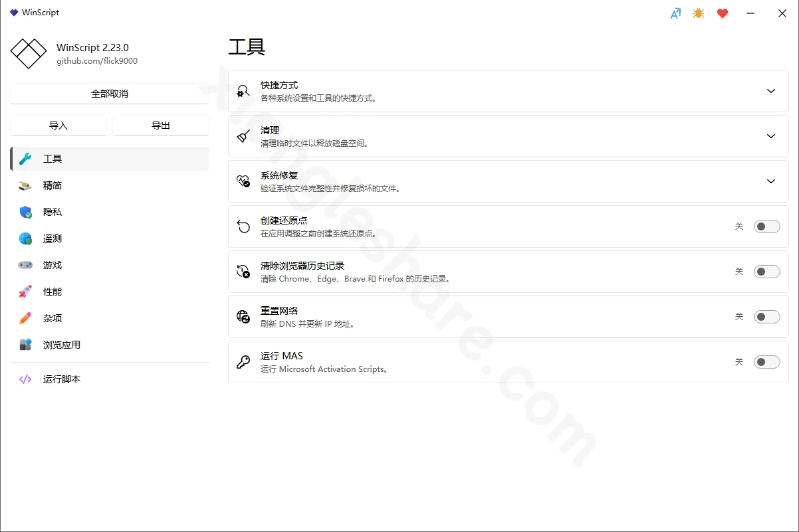Click the heart-check icon in 系统修复 row
799x532 pixels.
click(x=243, y=181)
